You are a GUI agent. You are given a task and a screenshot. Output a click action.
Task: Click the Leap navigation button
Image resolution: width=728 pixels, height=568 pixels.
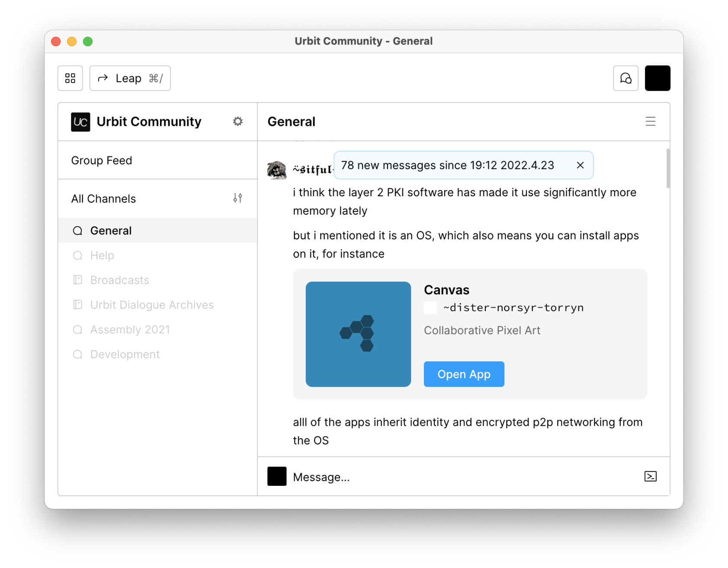130,78
